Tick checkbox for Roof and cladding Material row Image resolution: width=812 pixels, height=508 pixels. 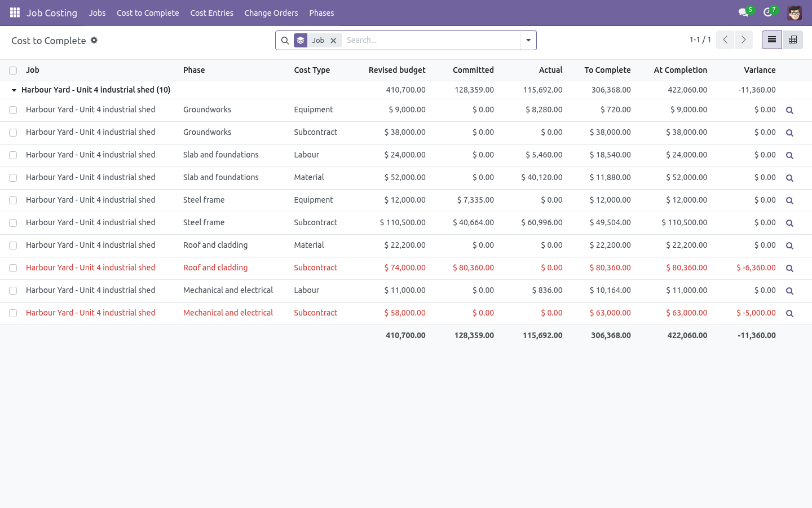(13, 246)
